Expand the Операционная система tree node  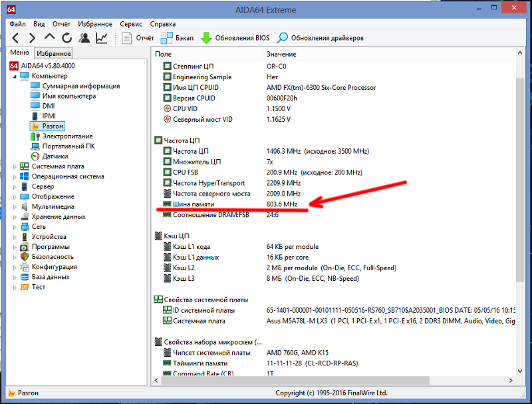(15, 177)
